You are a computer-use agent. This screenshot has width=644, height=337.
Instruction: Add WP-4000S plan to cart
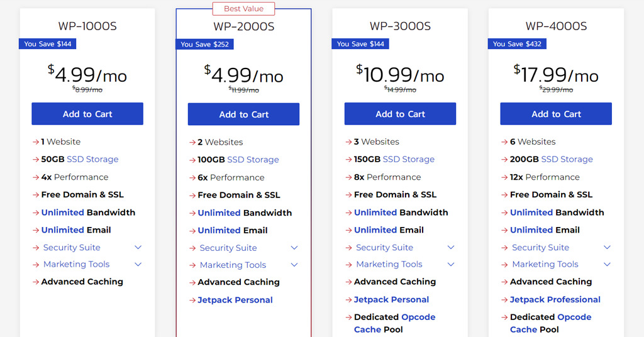(x=556, y=114)
